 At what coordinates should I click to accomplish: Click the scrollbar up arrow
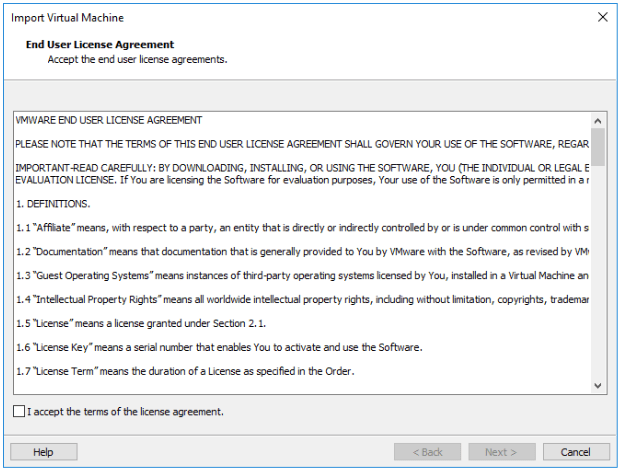coord(598,119)
